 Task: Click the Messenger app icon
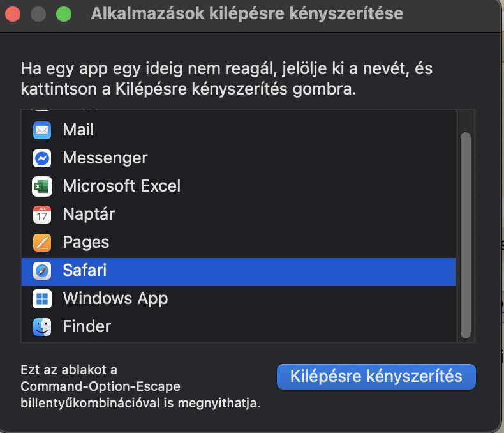click(42, 158)
